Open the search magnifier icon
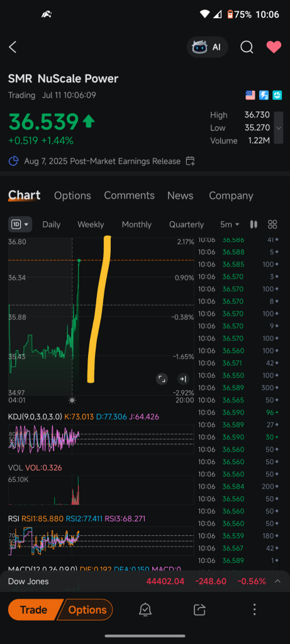This screenshot has width=290, height=644. click(x=247, y=47)
